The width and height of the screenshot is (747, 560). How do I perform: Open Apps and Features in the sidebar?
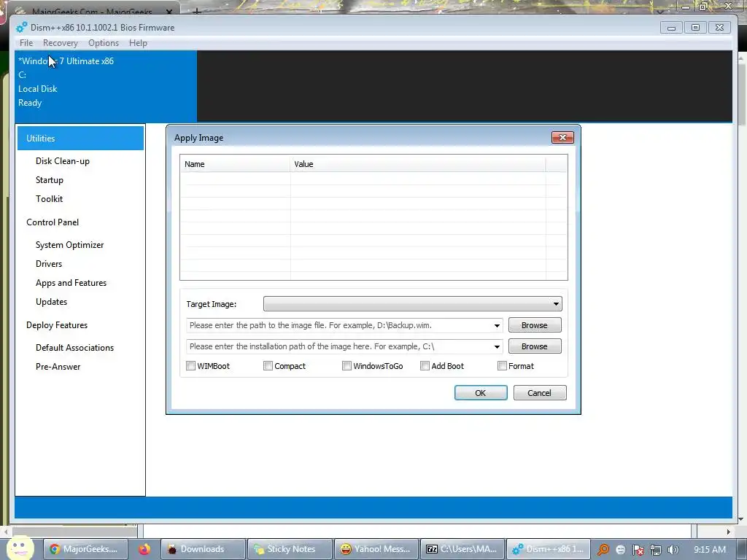pyautogui.click(x=71, y=283)
